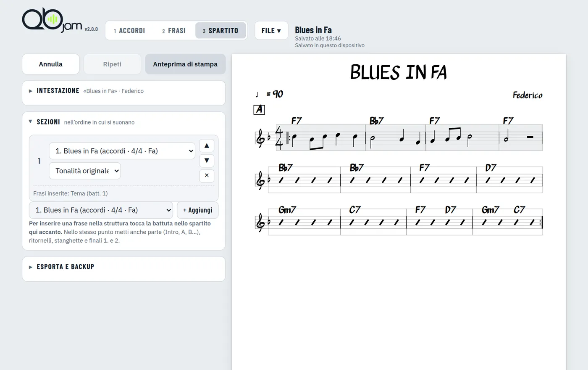This screenshot has width=588, height=370.
Task: Open section 1 structure dropdown
Action: pos(122,151)
